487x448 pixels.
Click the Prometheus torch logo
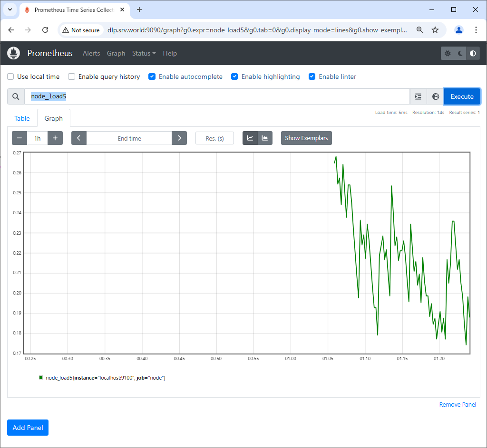point(13,53)
